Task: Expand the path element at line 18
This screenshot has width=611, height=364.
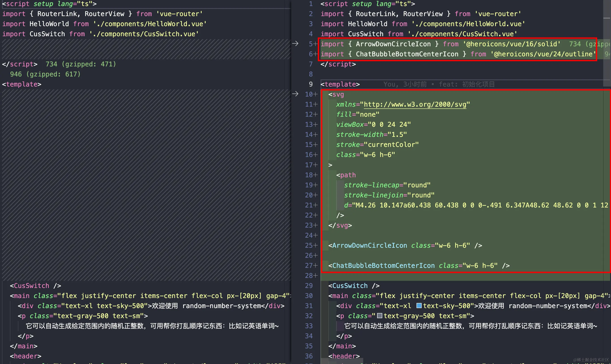Action: pos(346,175)
